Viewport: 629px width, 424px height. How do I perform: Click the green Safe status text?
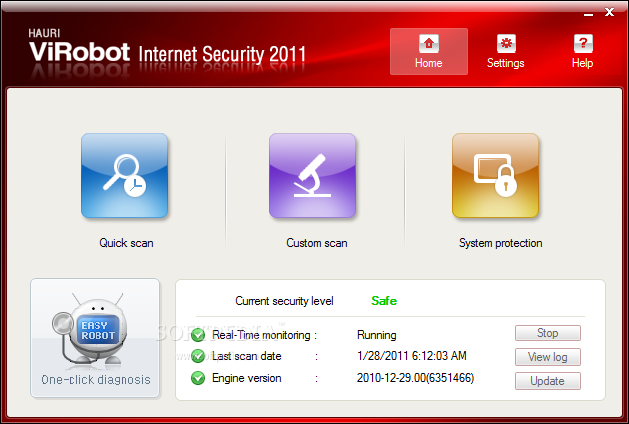(x=384, y=301)
